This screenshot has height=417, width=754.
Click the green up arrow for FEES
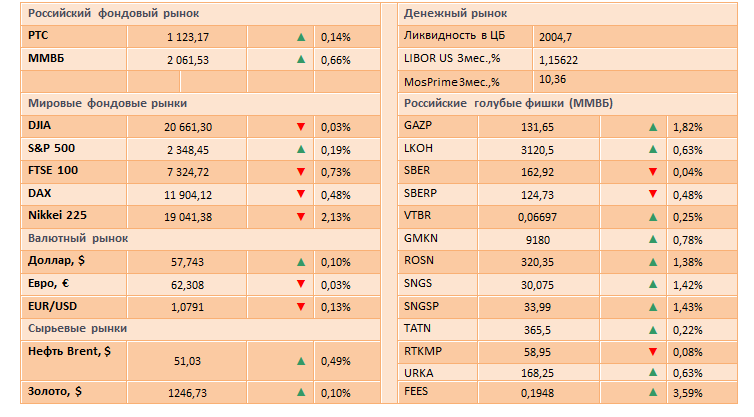[653, 393]
